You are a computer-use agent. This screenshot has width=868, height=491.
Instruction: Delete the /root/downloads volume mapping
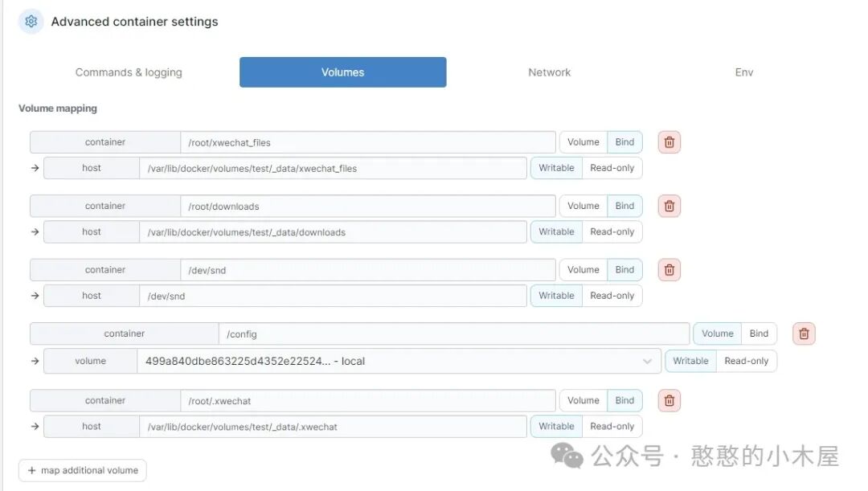(669, 206)
